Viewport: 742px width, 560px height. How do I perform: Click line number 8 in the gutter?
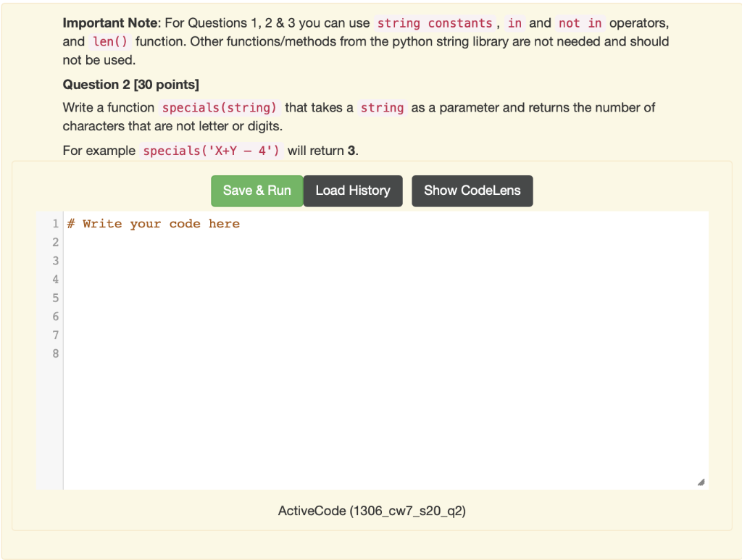(x=57, y=354)
